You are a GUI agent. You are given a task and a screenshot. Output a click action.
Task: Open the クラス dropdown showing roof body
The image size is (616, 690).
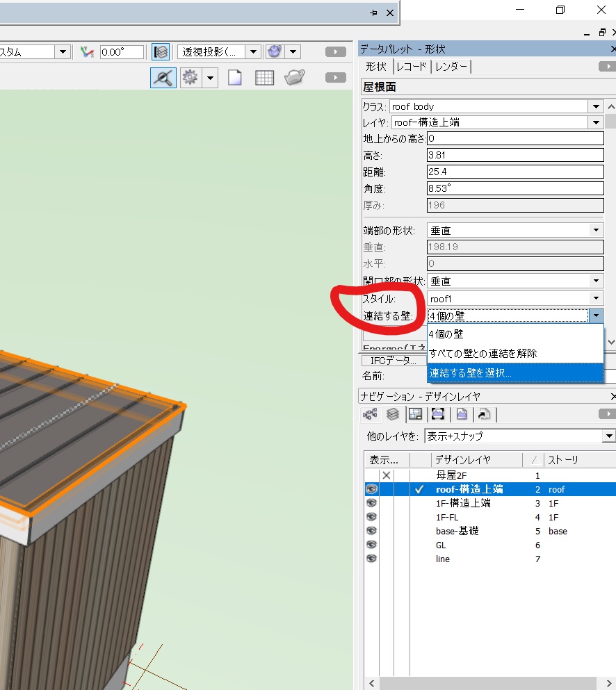pyautogui.click(x=595, y=106)
